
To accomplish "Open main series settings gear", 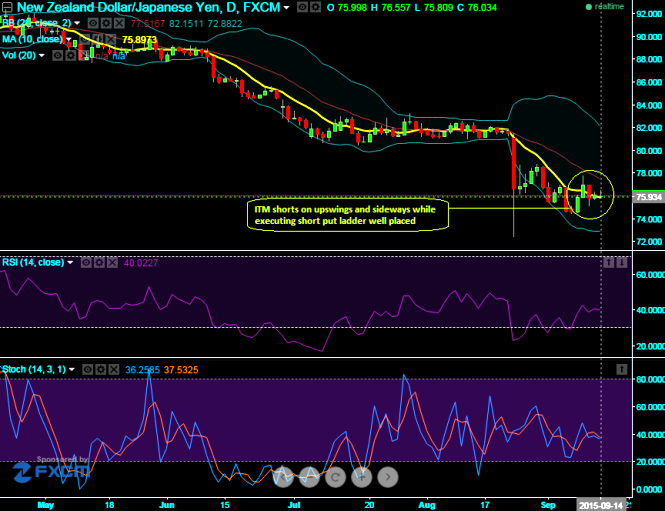I will coord(315,7).
